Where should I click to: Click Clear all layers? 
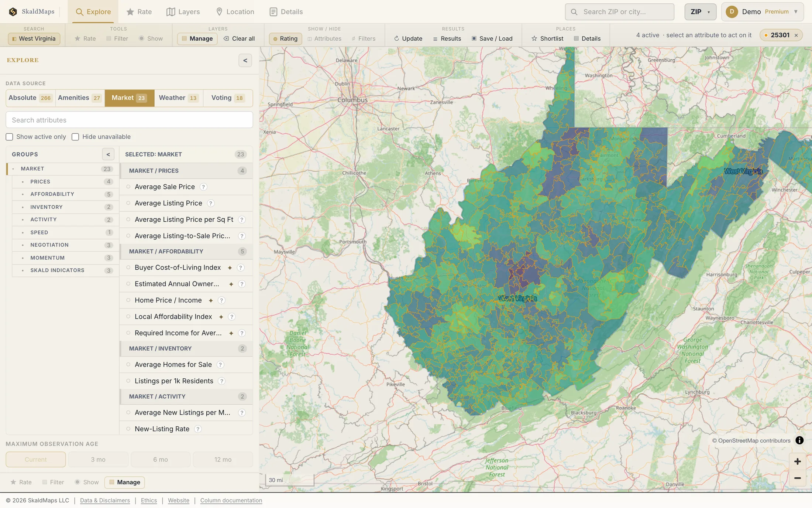(239, 38)
